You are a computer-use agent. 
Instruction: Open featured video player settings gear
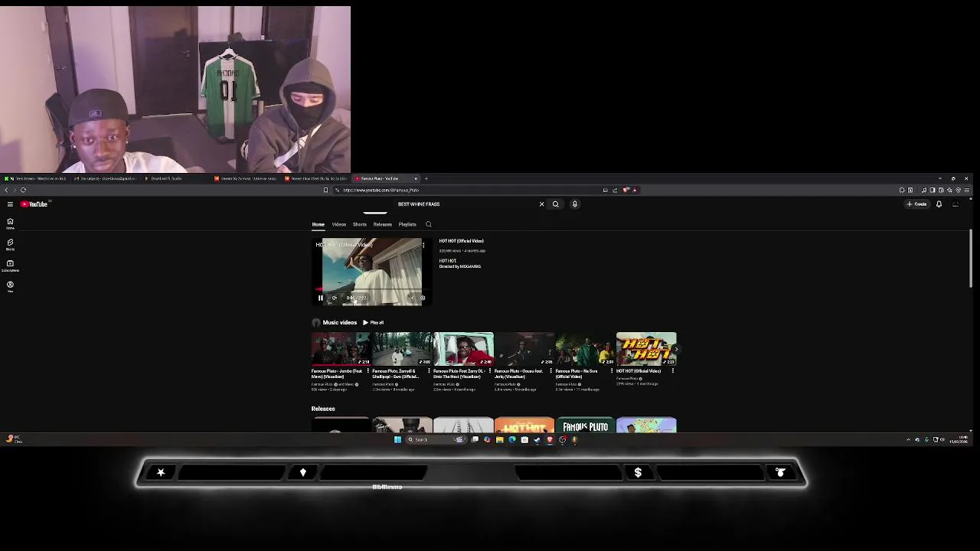pos(423,298)
